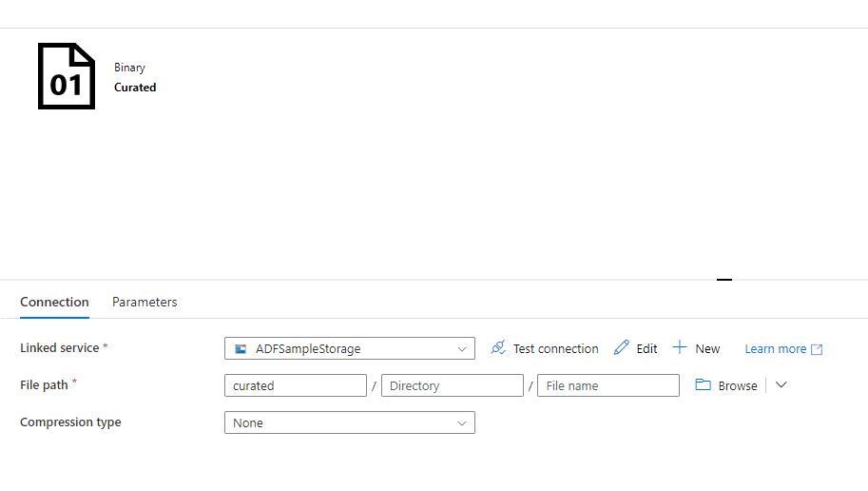Click the external link icon beside Learn more

tap(817, 349)
